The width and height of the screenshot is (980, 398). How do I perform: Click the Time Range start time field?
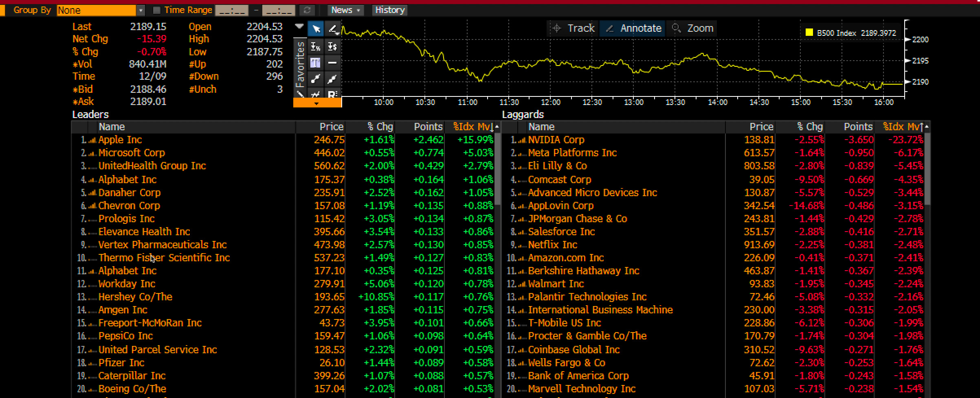pos(231,10)
